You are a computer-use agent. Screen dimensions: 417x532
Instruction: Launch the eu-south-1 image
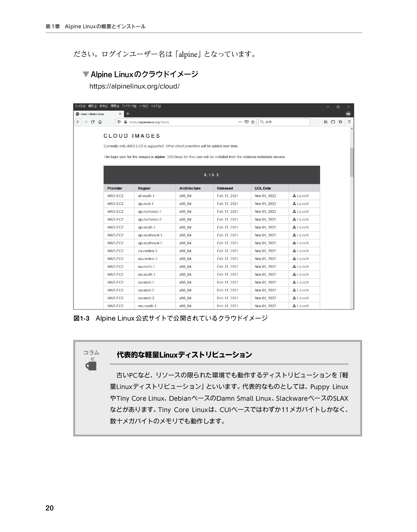click(x=301, y=275)
